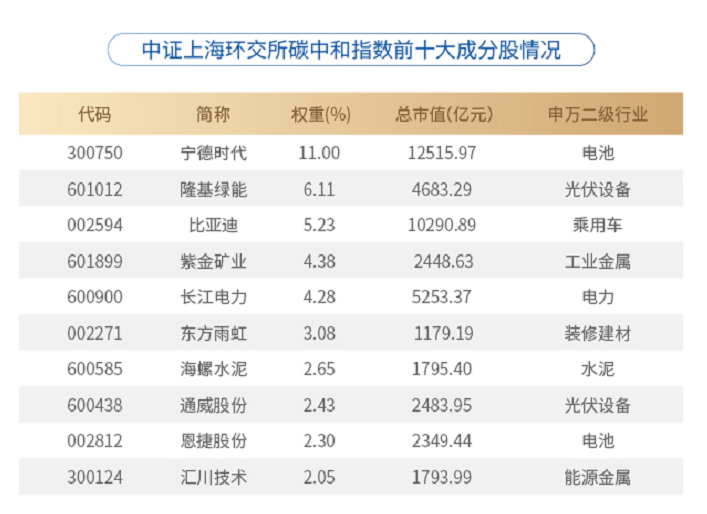Image resolution: width=707 pixels, height=514 pixels.
Task: Select weight value 2.05
Action: [319, 477]
